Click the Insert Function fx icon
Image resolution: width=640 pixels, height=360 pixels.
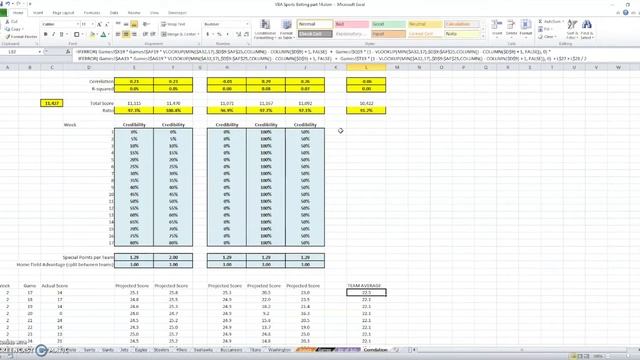(x=68, y=52)
